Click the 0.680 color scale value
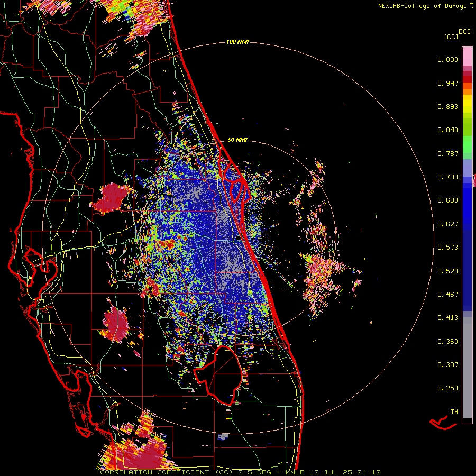The height and width of the screenshot is (476, 476). tap(448, 200)
